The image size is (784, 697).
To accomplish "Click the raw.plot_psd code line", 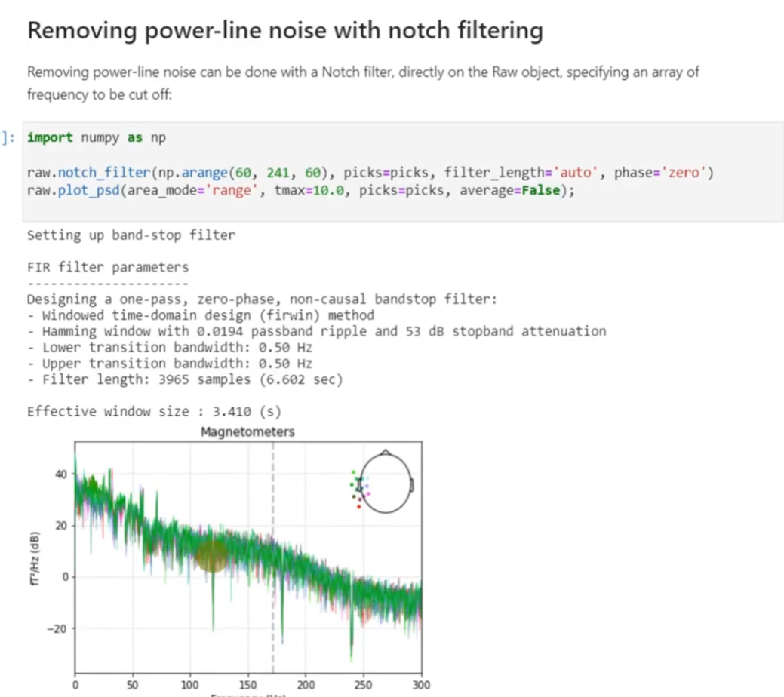I will [300, 191].
